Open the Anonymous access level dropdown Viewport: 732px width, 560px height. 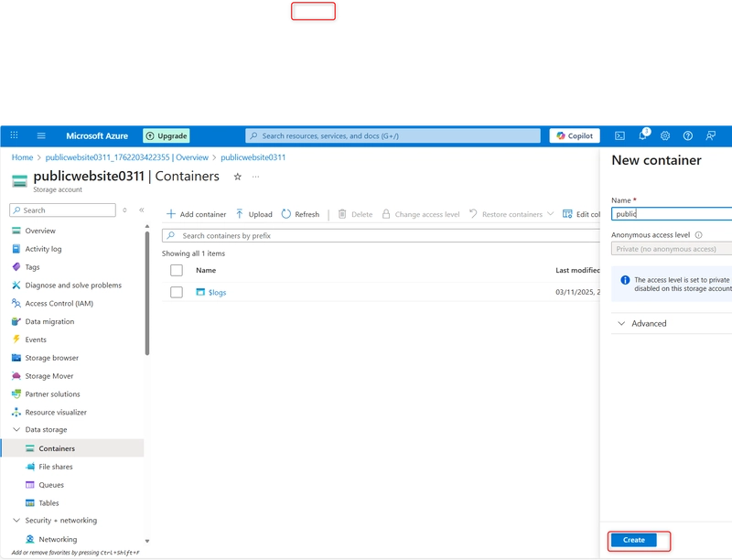[x=672, y=249]
